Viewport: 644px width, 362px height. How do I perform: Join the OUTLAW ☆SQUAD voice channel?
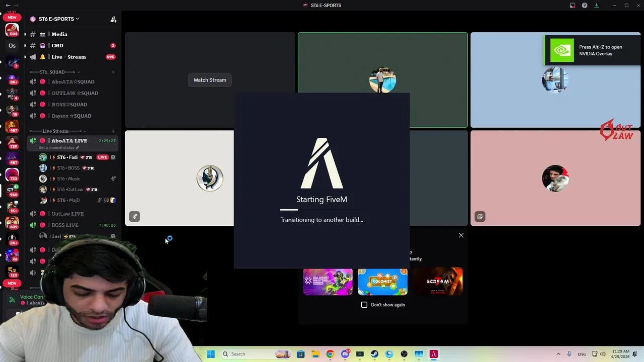point(73,93)
